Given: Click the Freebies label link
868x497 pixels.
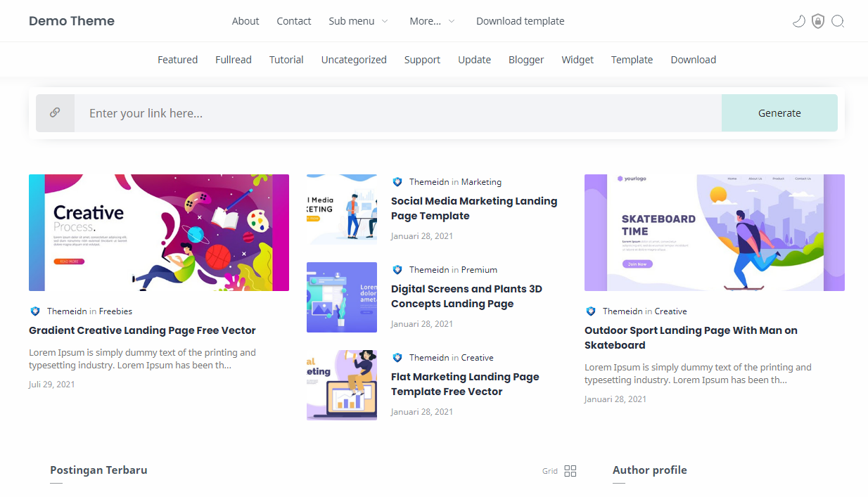Looking at the screenshot, I should 115,311.
